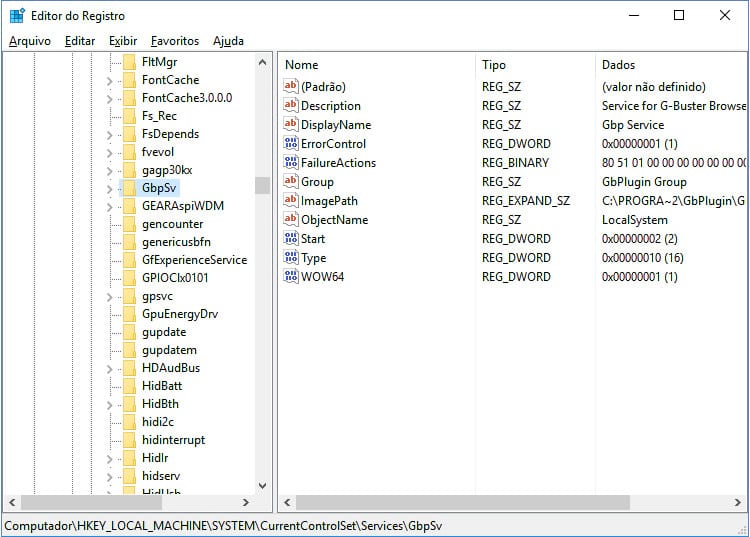This screenshot has height=537, width=750.
Task: Select the gupdatem key
Action: point(169,350)
